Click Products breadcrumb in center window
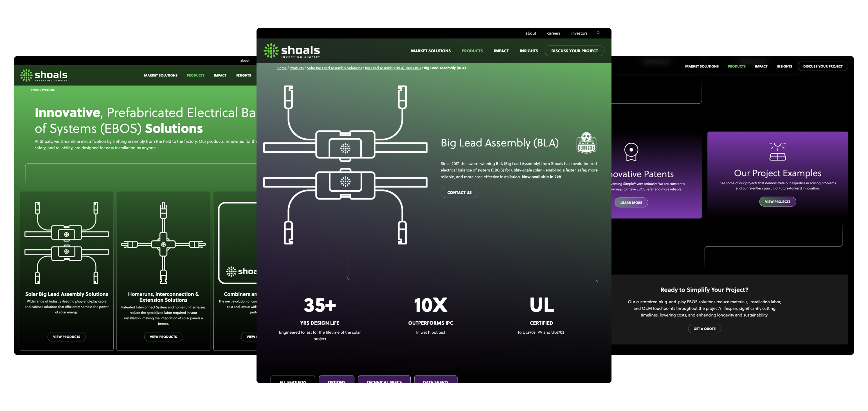The width and height of the screenshot is (868, 411). 296,68
